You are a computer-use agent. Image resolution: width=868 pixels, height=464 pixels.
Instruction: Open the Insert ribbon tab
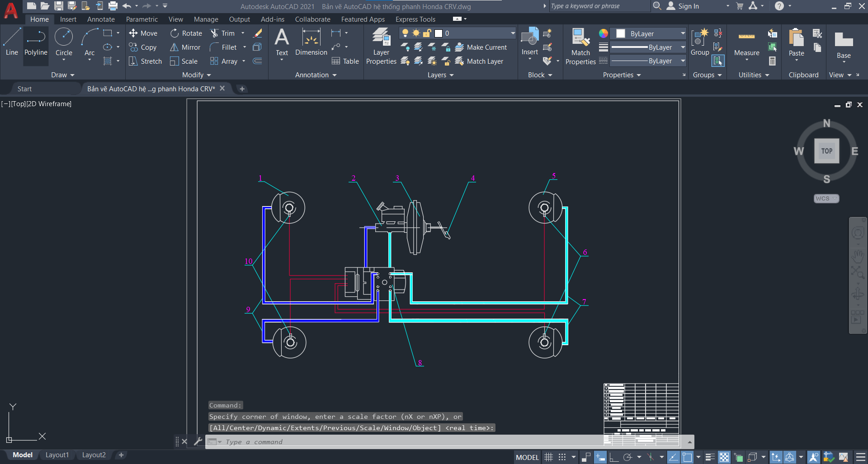pos(68,19)
